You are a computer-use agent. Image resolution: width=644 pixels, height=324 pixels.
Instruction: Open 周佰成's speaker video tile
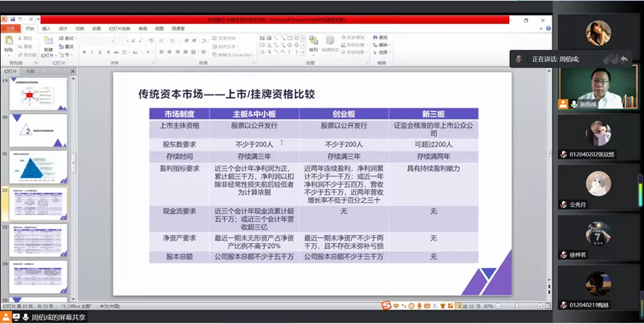[599, 87]
